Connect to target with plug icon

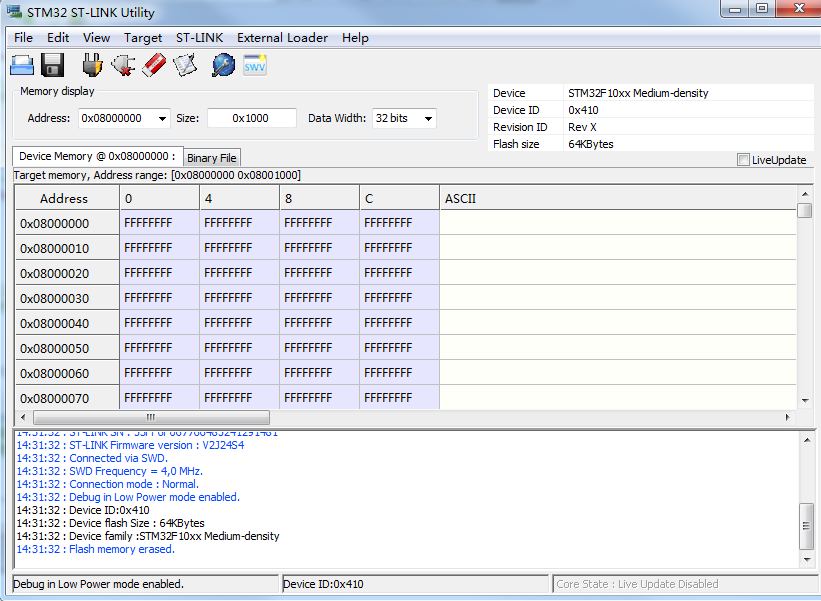tap(92, 65)
